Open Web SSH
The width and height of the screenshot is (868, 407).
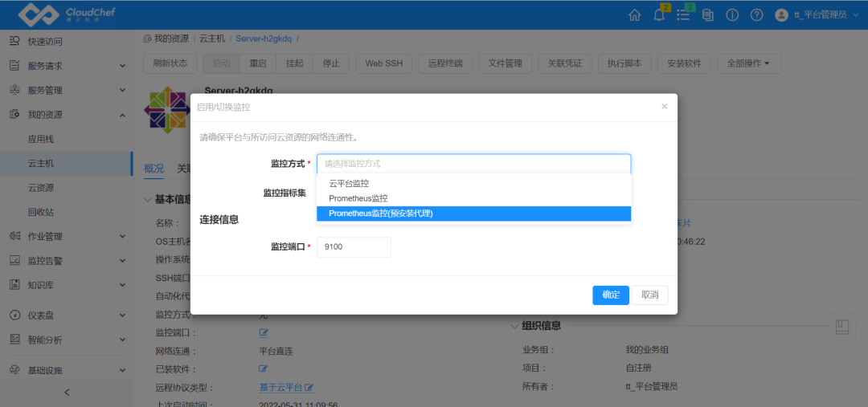tap(384, 63)
